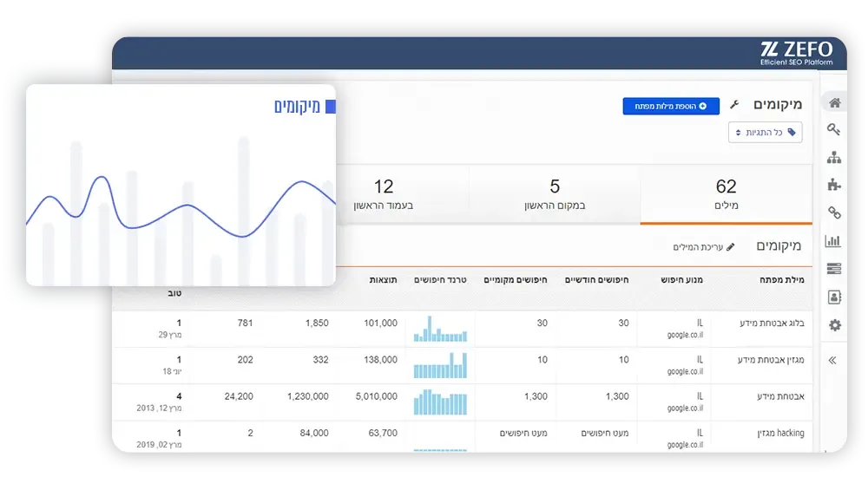This screenshot has height=490, width=868.
Task: Open the כל התגיות tags dropdown
Action: coord(765,132)
